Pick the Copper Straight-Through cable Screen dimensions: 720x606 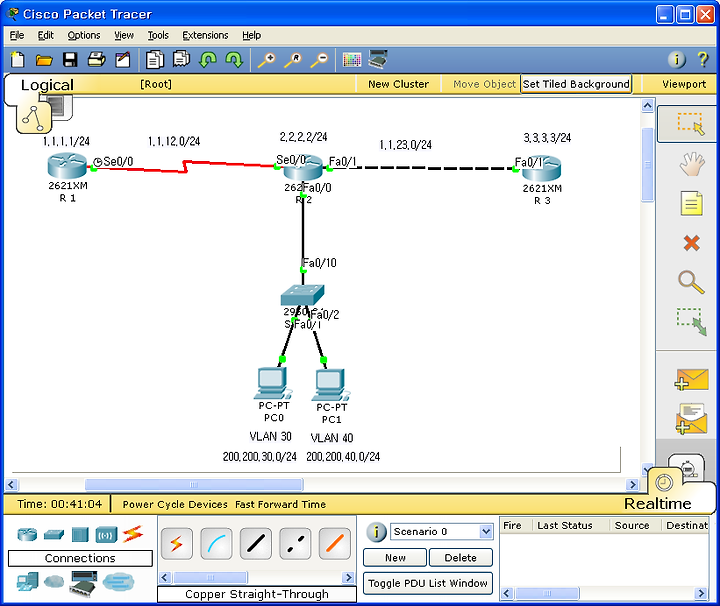[x=256, y=544]
